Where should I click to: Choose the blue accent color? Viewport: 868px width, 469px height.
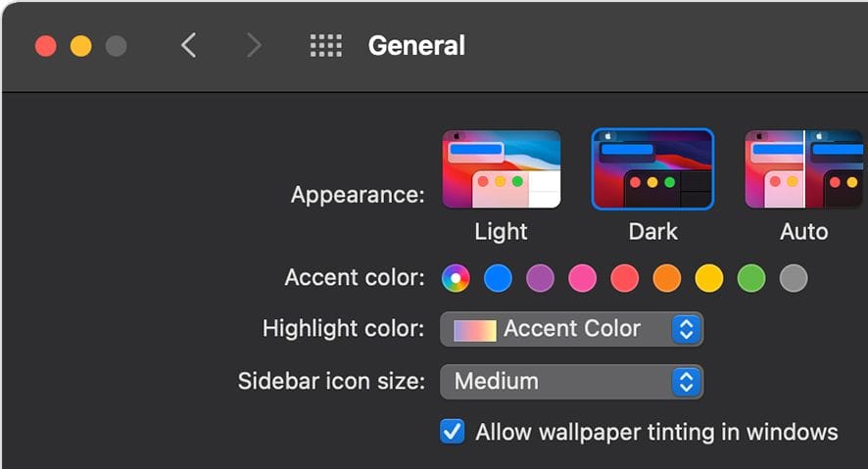tap(498, 278)
